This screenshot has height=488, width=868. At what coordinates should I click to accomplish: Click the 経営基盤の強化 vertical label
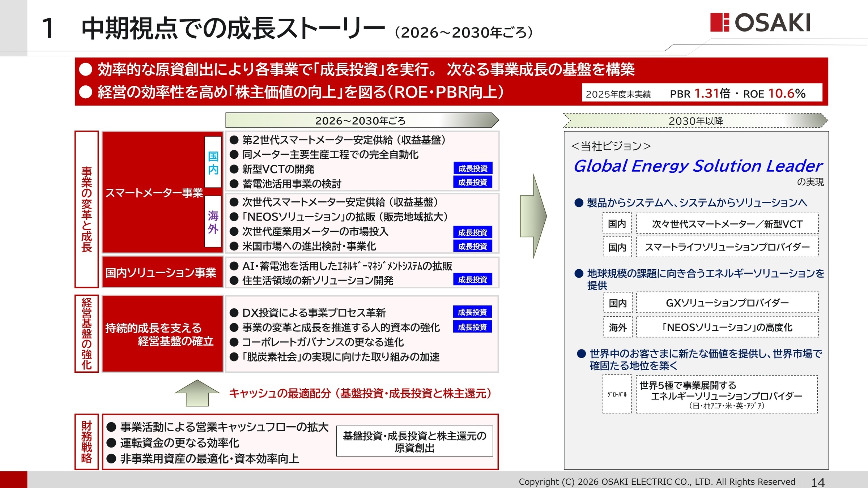point(86,334)
